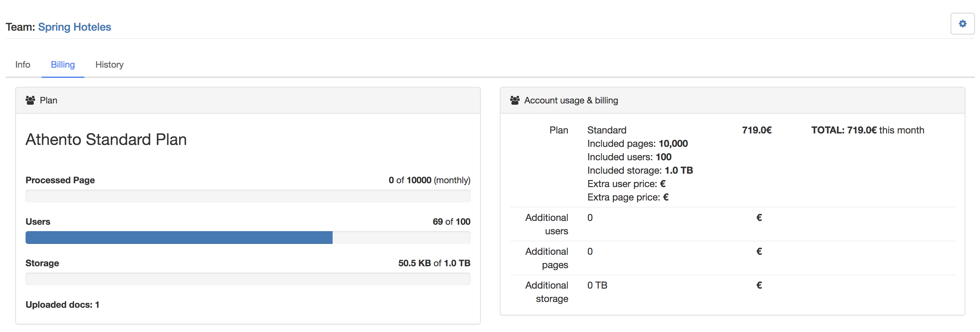Click the Standard plan name in billing
This screenshot has width=980, height=332.
click(x=607, y=131)
